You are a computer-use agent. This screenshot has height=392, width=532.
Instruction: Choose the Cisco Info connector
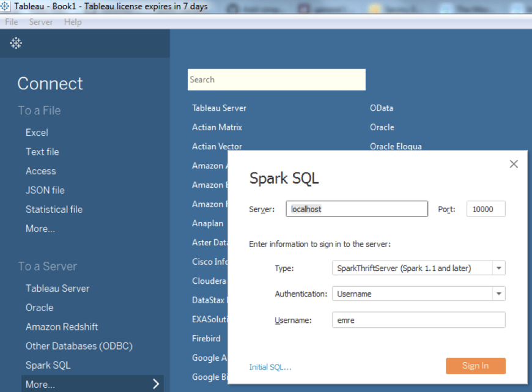pos(210,262)
